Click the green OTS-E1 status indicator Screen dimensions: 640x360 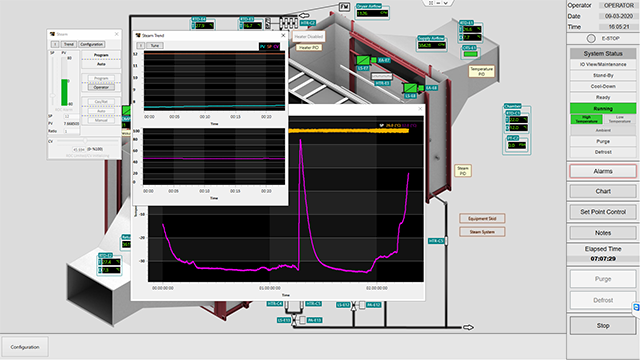point(470,54)
